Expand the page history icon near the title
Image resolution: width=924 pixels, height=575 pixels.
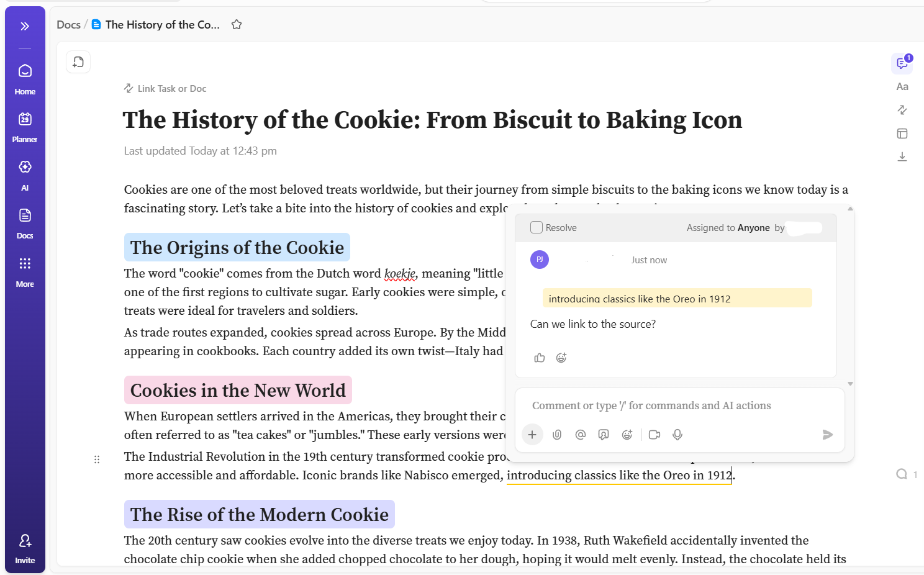click(x=78, y=61)
